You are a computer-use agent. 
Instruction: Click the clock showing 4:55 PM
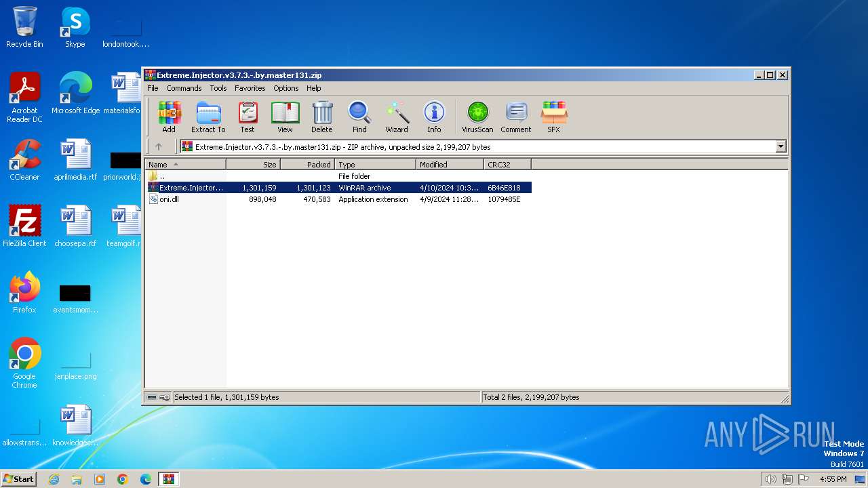point(833,479)
